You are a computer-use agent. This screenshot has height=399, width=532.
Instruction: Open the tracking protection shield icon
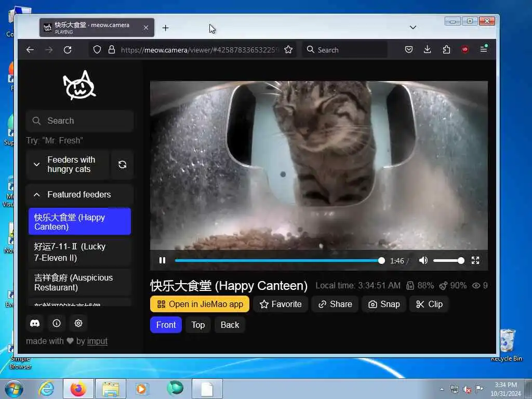(97, 50)
